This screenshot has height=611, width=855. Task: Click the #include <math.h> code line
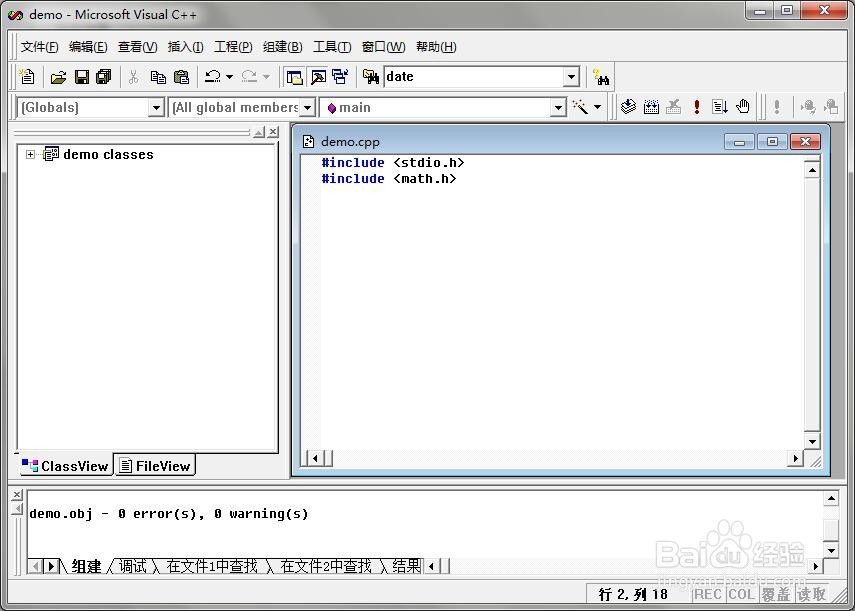(x=388, y=179)
